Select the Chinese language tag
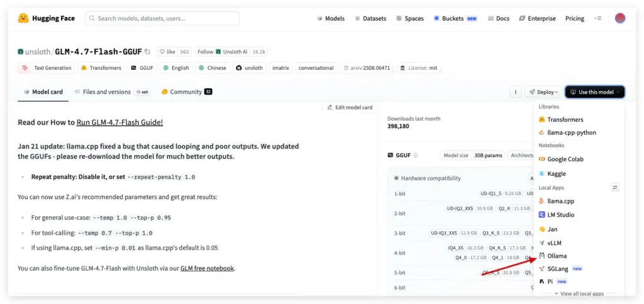The width and height of the screenshot is (644, 304). point(213,68)
